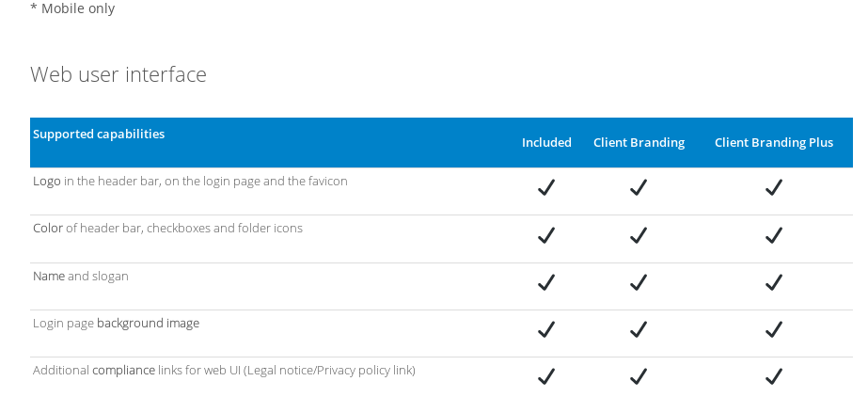868x413 pixels.
Task: Click background image row Included checkmark
Action: 546,329
